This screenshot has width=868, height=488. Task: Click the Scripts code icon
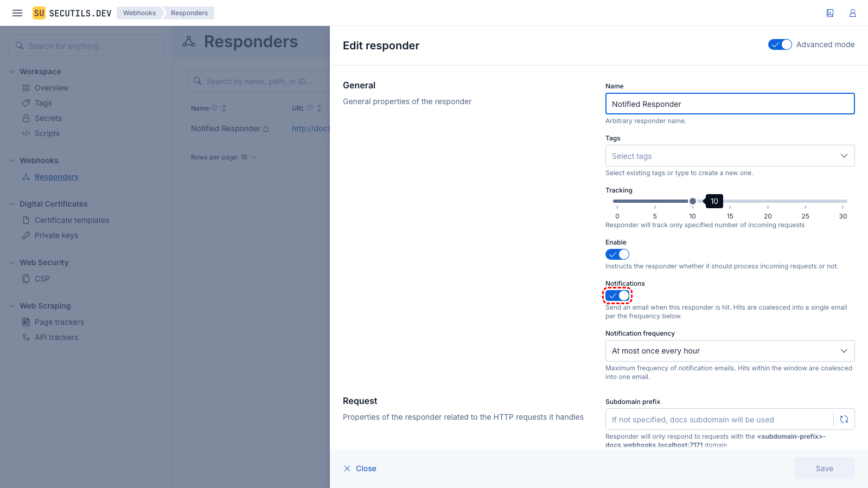(x=26, y=133)
